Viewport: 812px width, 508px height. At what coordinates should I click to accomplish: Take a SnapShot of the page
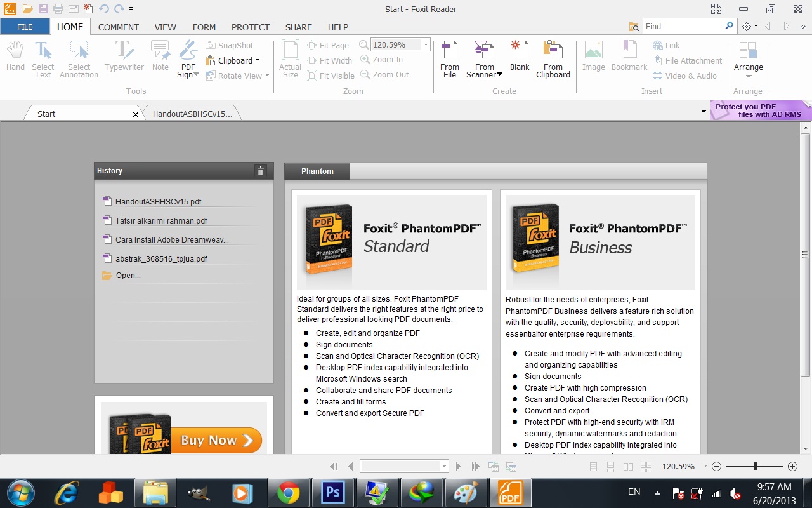[230, 46]
